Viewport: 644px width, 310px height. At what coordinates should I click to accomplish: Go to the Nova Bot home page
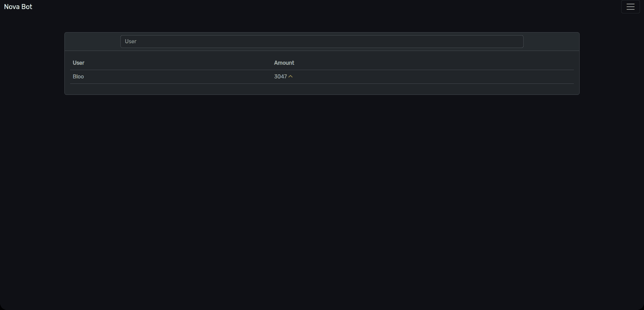pos(18,7)
